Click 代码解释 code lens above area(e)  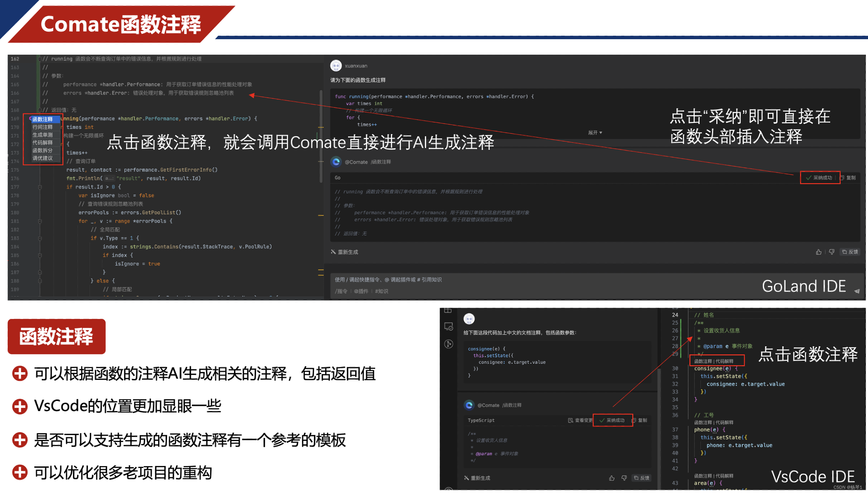[724, 476]
